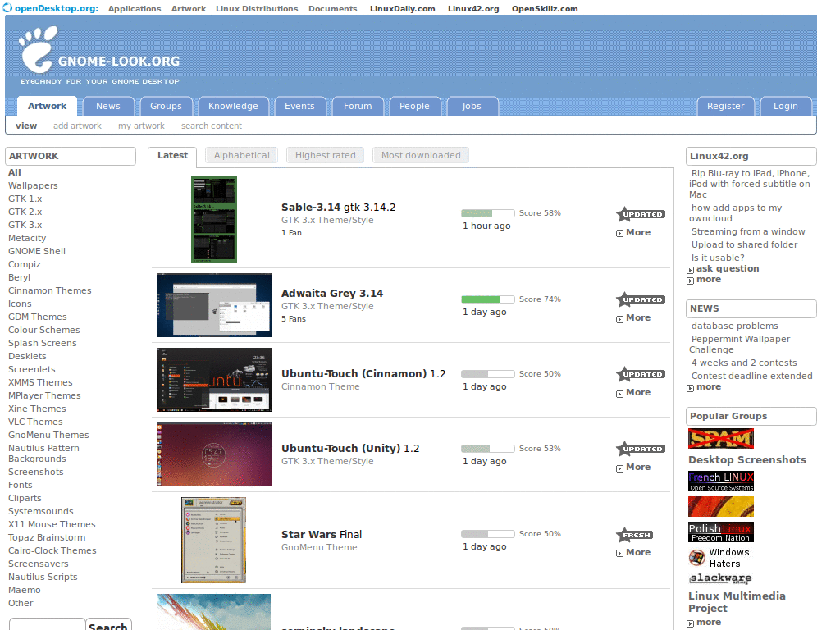Click the Register button
Screen dimensions: 840x630
[726, 106]
